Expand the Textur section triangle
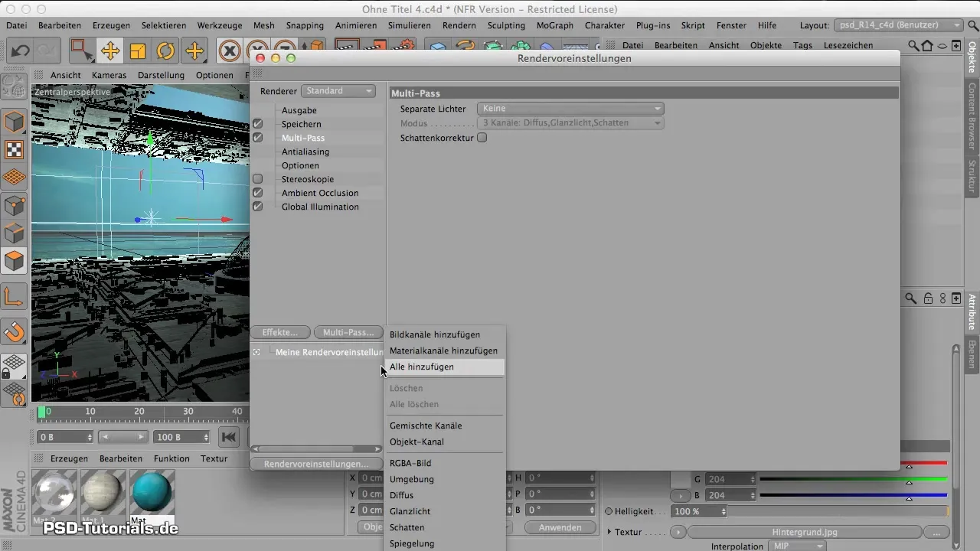Viewport: 980px width, 551px height. pos(609,531)
